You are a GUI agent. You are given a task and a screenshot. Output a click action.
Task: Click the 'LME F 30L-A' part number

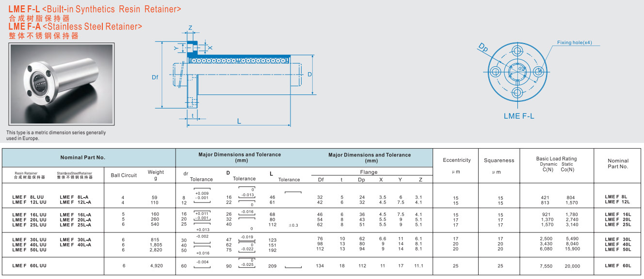(x=75, y=239)
